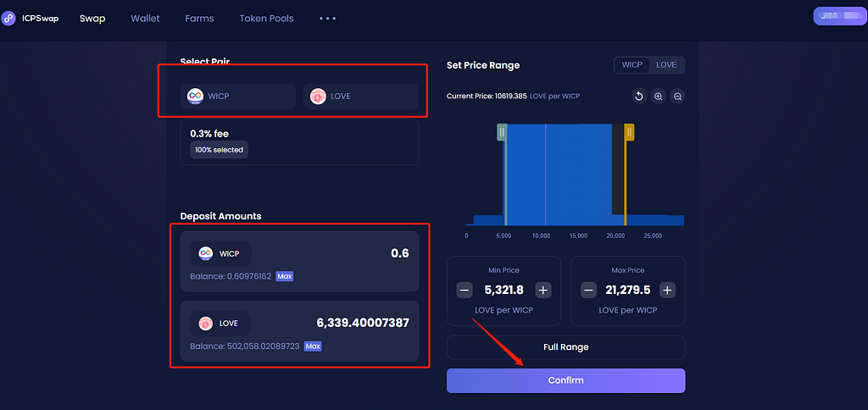The width and height of the screenshot is (868, 410).
Task: Click Max for LOVE balance
Action: click(313, 346)
